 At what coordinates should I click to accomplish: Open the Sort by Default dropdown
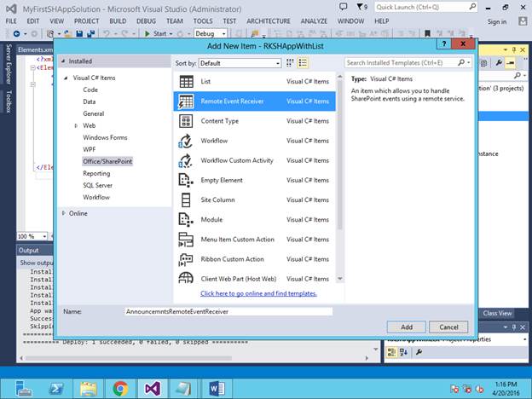point(240,63)
